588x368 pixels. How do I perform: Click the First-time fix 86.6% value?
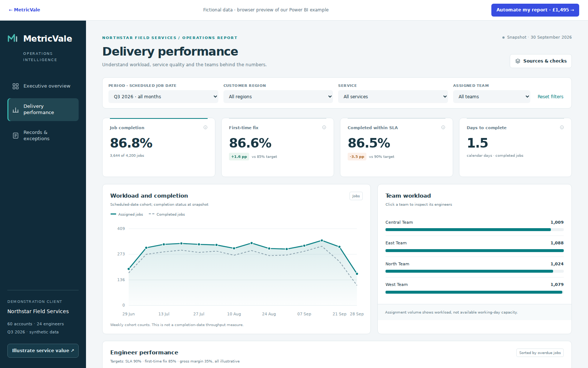[250, 143]
